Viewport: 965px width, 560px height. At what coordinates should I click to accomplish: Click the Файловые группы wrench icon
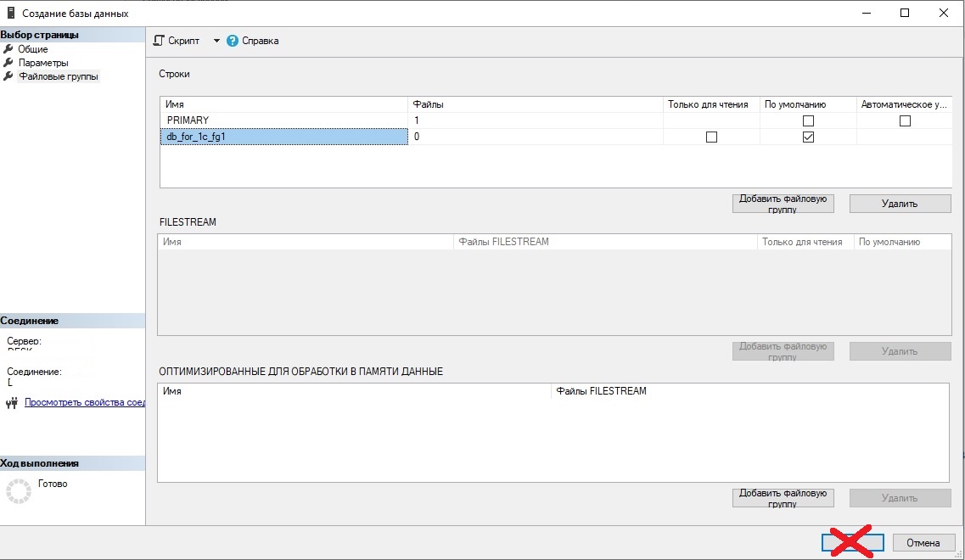[8, 76]
